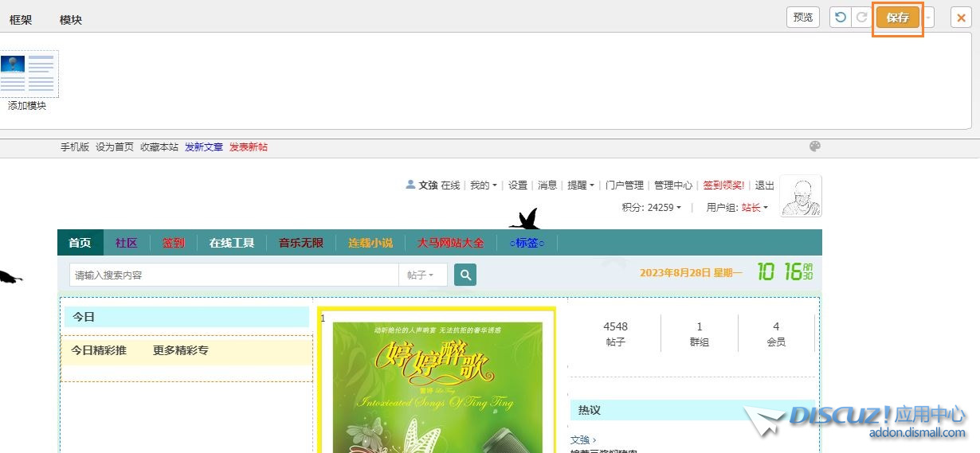
Task: Click the redo arrow icon
Action: [x=861, y=18]
